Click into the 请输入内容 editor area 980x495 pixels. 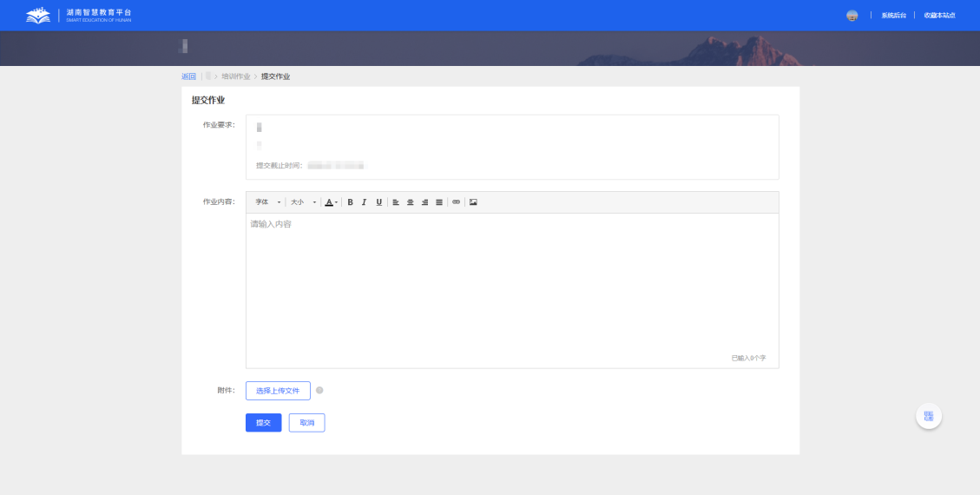[x=512, y=291]
